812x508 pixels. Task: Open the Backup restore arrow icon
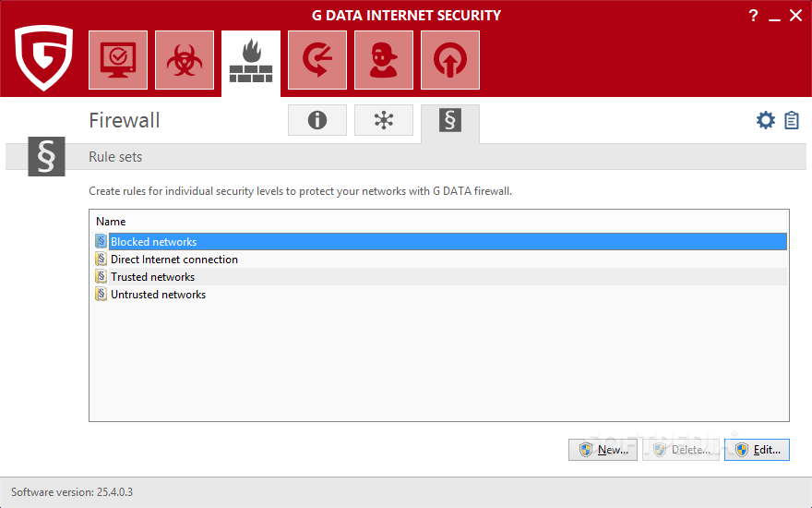click(317, 60)
